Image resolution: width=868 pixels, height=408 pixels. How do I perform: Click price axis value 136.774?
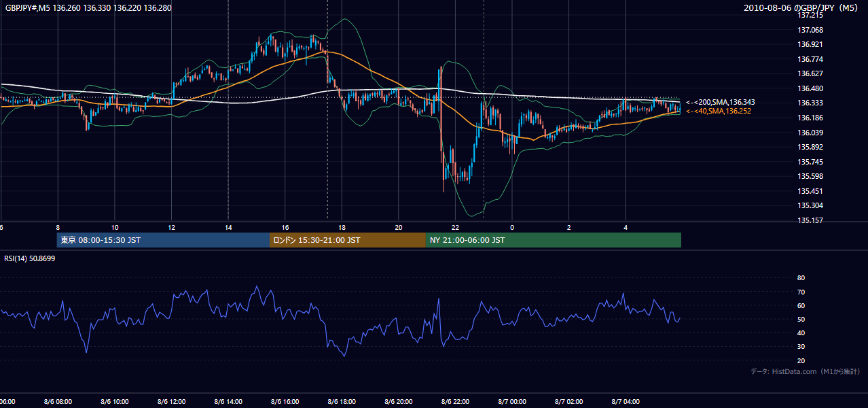(x=810, y=59)
